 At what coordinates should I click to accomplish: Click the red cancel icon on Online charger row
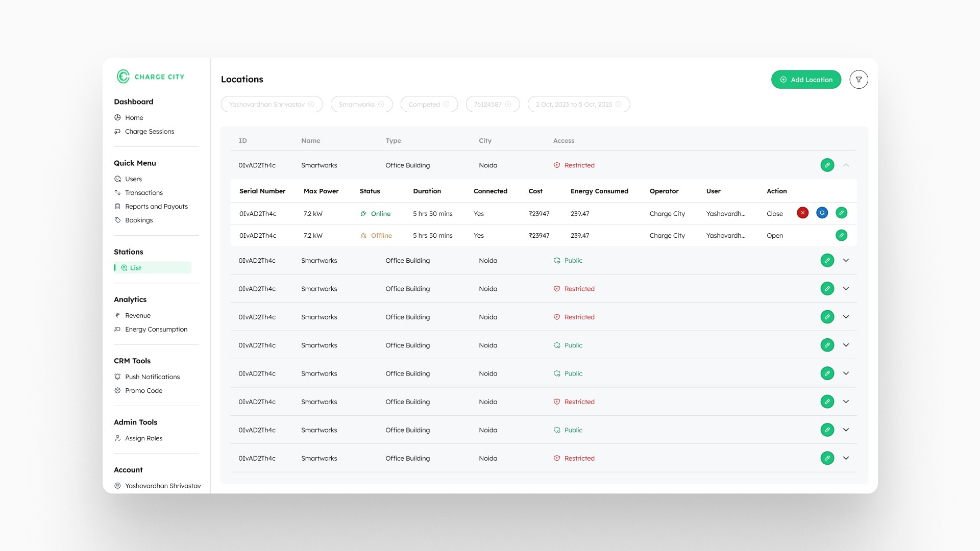802,213
